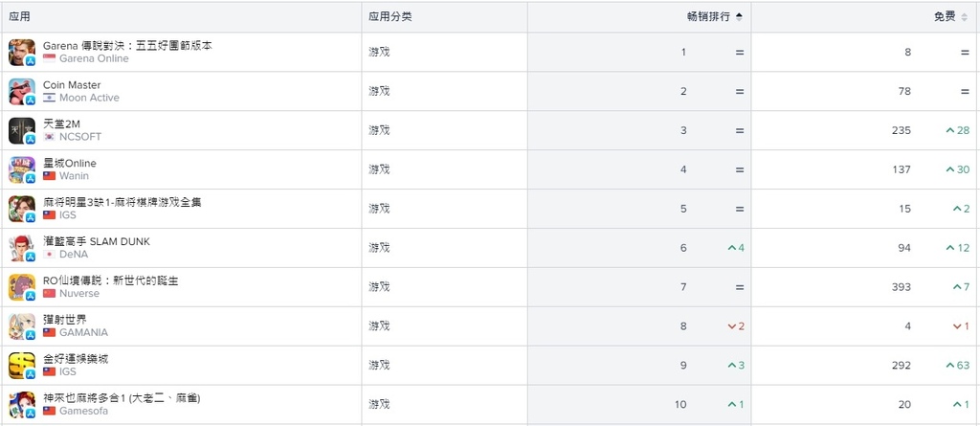Select the 彈射世界 app icon
Viewport: 980px width, 426px height.
point(22,325)
